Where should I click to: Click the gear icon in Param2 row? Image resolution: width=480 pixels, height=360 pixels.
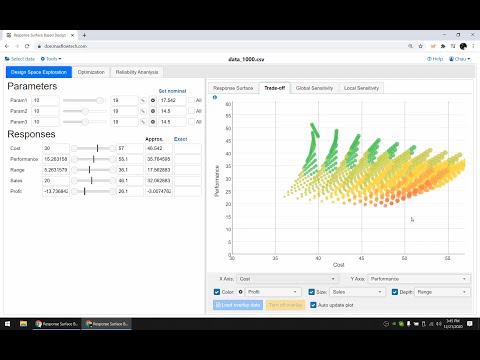click(153, 111)
